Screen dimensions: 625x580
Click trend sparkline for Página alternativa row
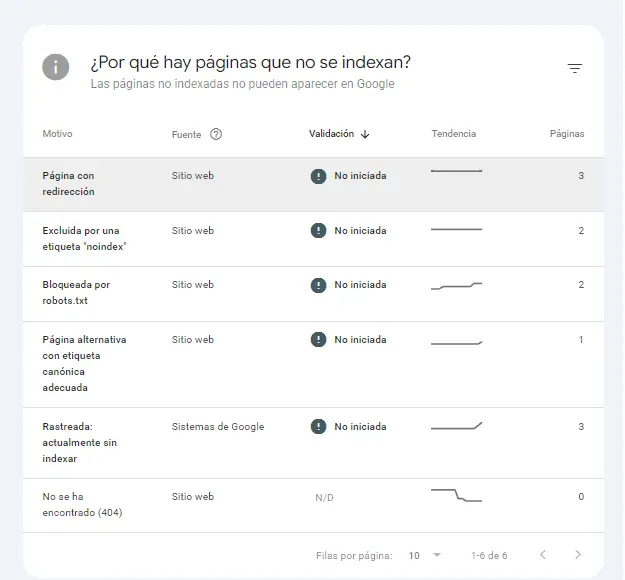click(x=456, y=343)
